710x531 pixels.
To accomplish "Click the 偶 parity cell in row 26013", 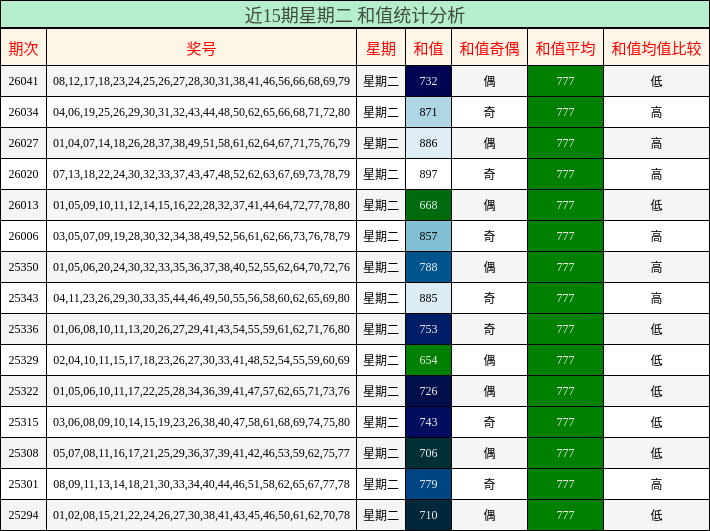I will point(489,205).
